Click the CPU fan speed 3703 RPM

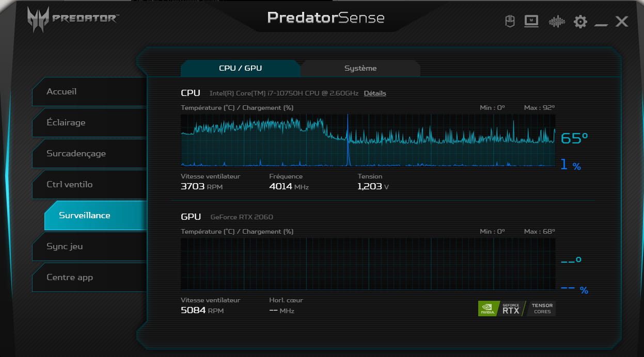click(201, 186)
